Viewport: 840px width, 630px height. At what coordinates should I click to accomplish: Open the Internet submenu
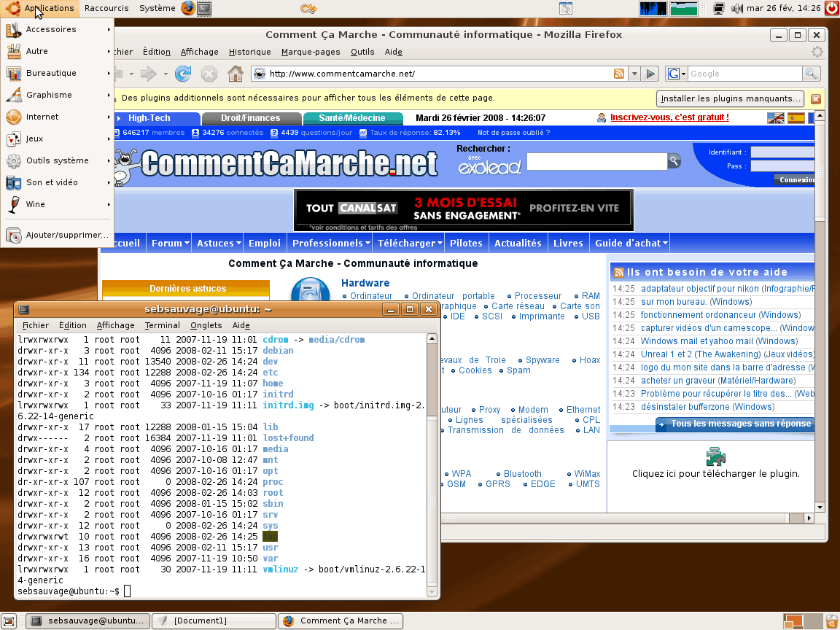58,117
